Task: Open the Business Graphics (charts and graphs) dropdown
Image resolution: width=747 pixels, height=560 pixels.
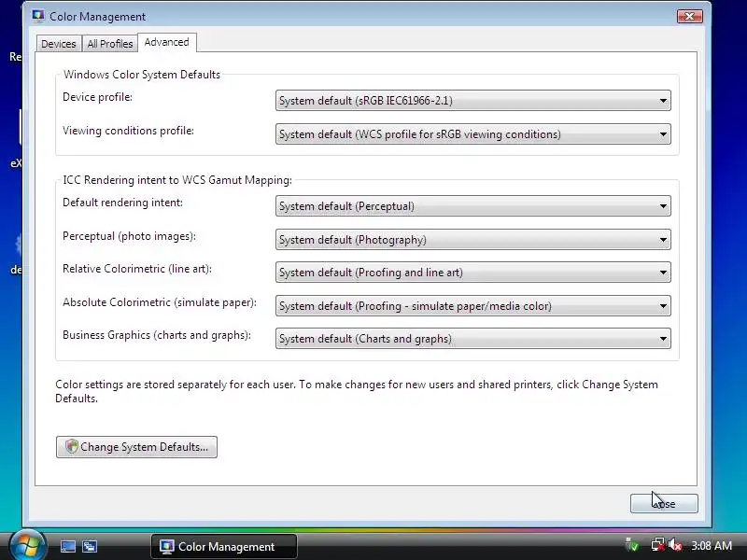Action: 473,339
